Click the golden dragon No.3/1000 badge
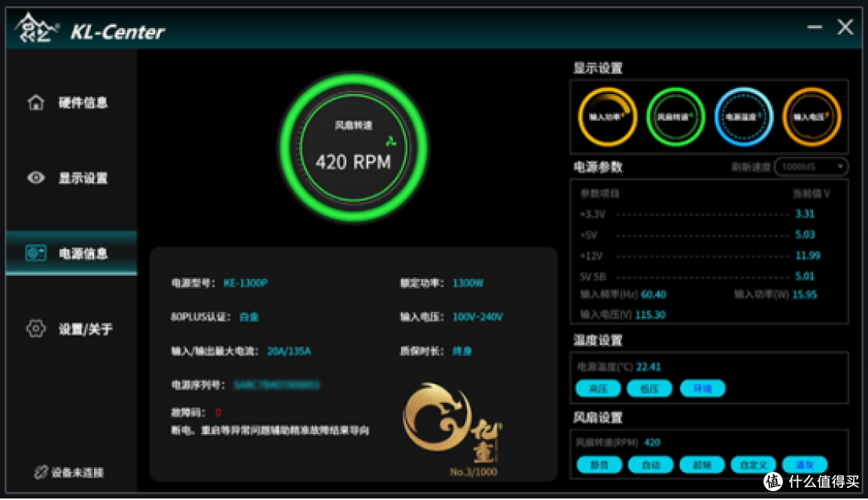Screen dimensions: 868x500 452,430
